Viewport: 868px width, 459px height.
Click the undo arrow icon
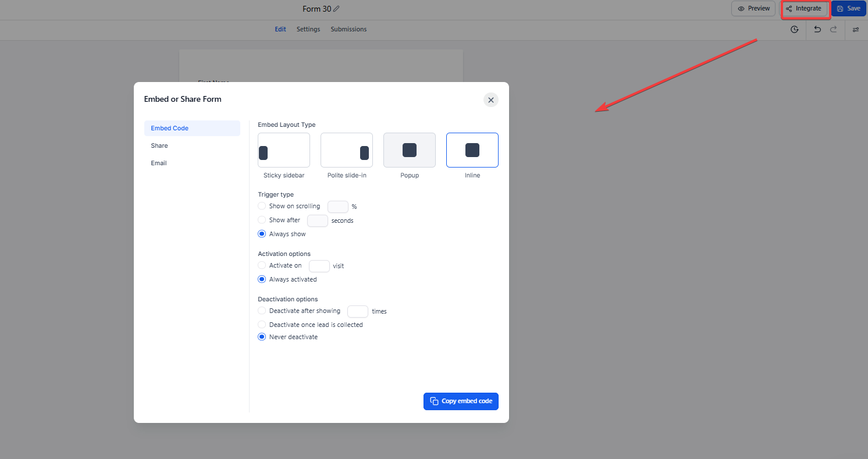(817, 30)
